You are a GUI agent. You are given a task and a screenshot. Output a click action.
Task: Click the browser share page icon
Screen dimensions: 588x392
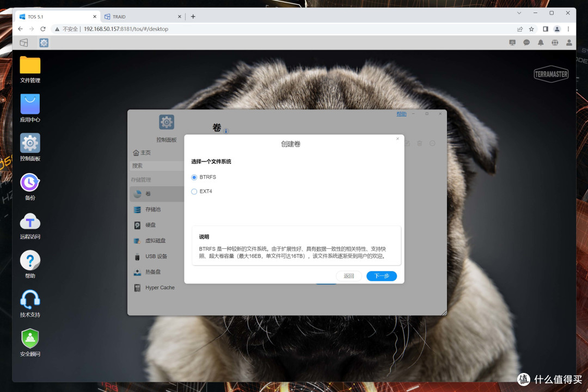point(520,29)
